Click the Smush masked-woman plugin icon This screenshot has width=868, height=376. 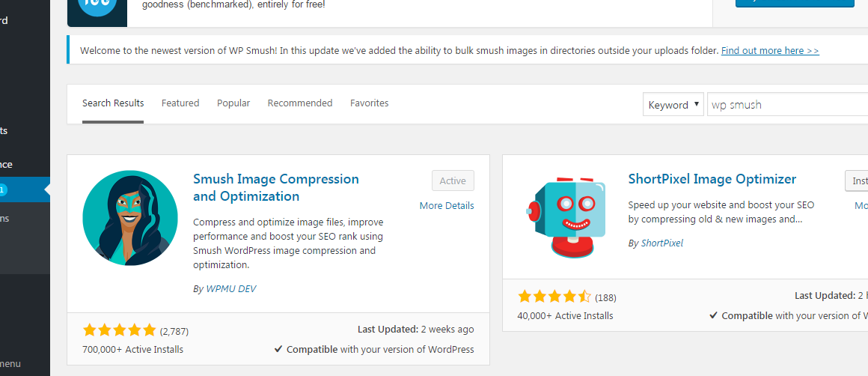pos(130,218)
